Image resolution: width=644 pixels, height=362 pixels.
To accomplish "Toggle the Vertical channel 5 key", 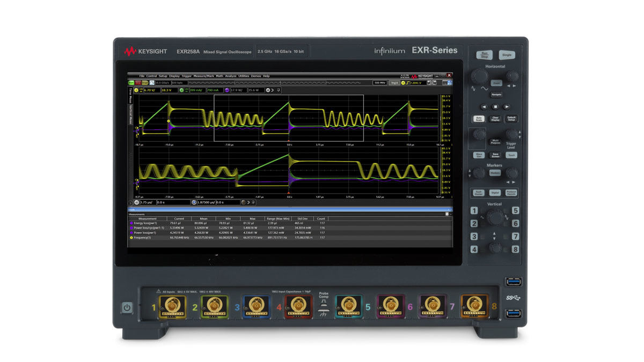I will click(515, 211).
